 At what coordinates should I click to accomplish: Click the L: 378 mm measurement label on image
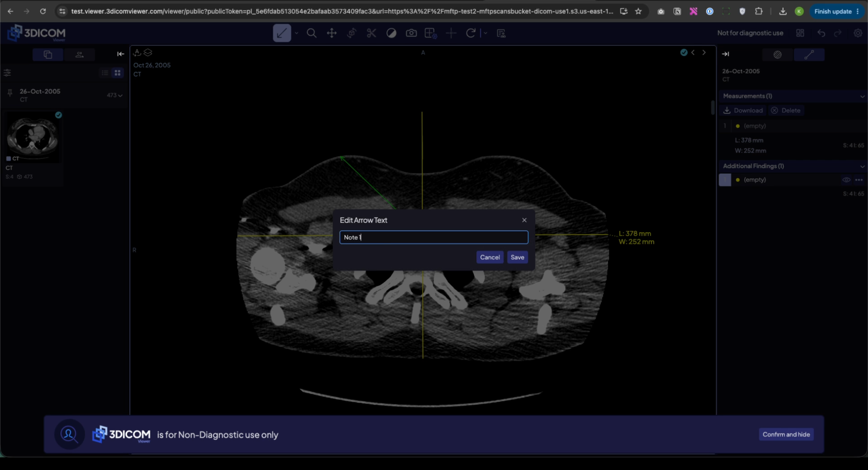[x=635, y=233]
